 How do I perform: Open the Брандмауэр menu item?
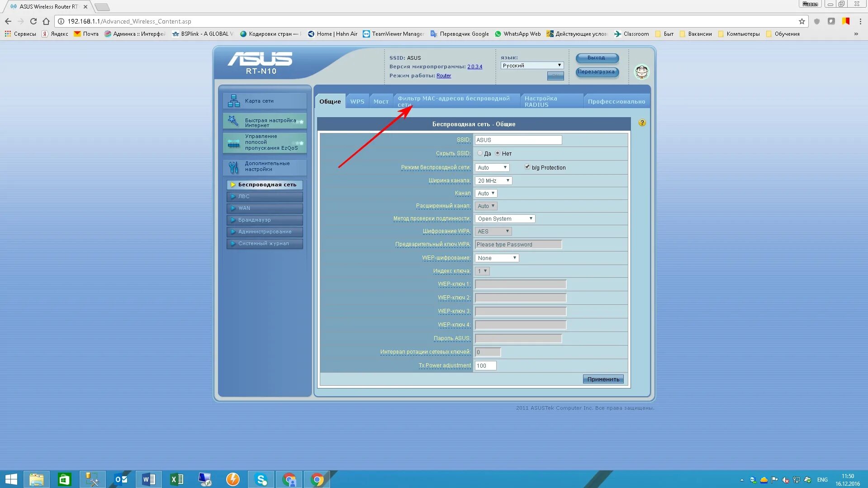pyautogui.click(x=265, y=220)
